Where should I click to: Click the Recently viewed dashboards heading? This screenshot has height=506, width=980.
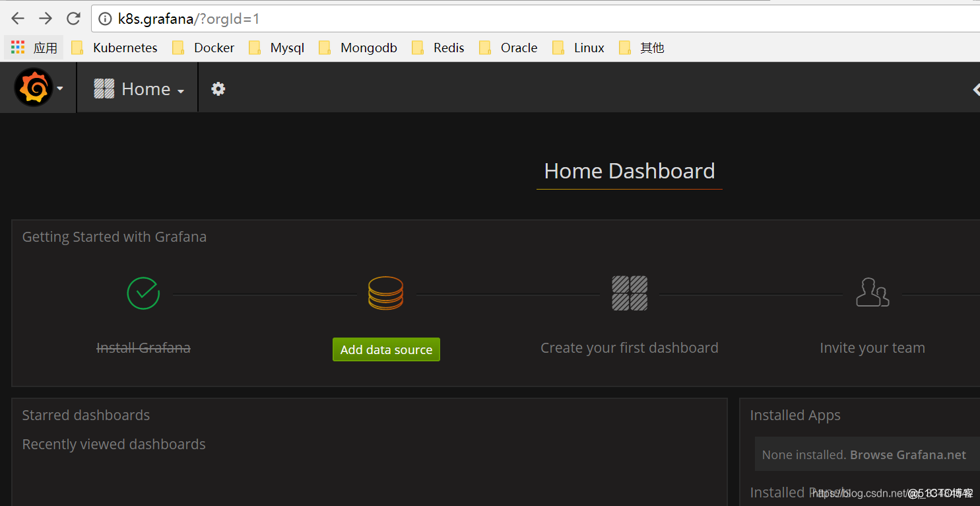114,444
